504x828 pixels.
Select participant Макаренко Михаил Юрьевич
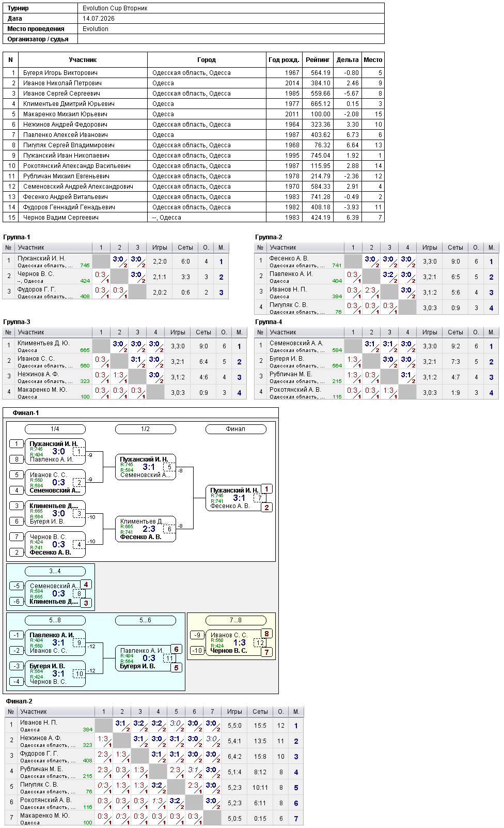point(65,114)
